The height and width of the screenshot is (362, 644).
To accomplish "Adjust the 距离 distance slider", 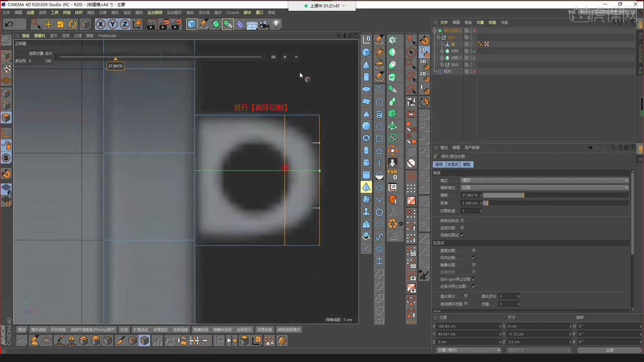I will point(555,203).
